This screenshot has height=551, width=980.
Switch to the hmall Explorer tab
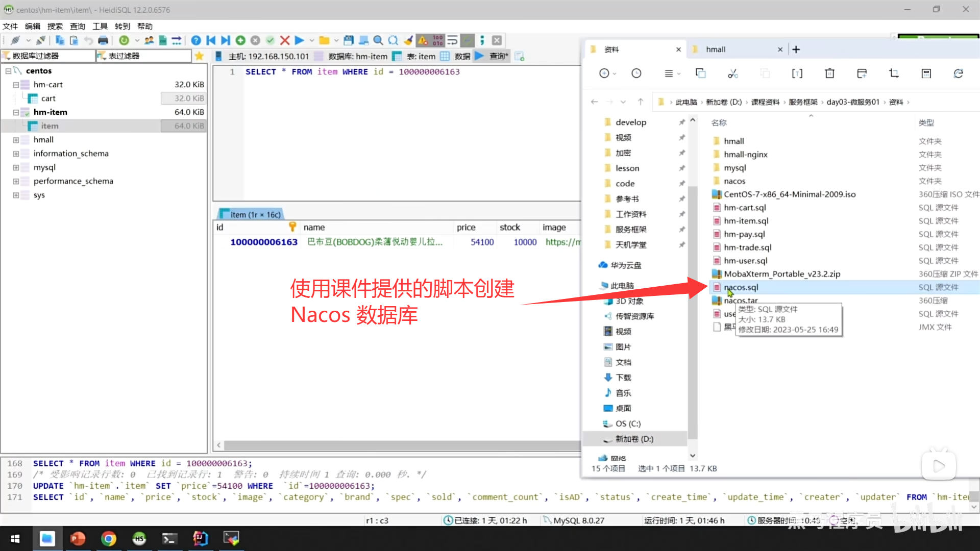click(x=716, y=49)
